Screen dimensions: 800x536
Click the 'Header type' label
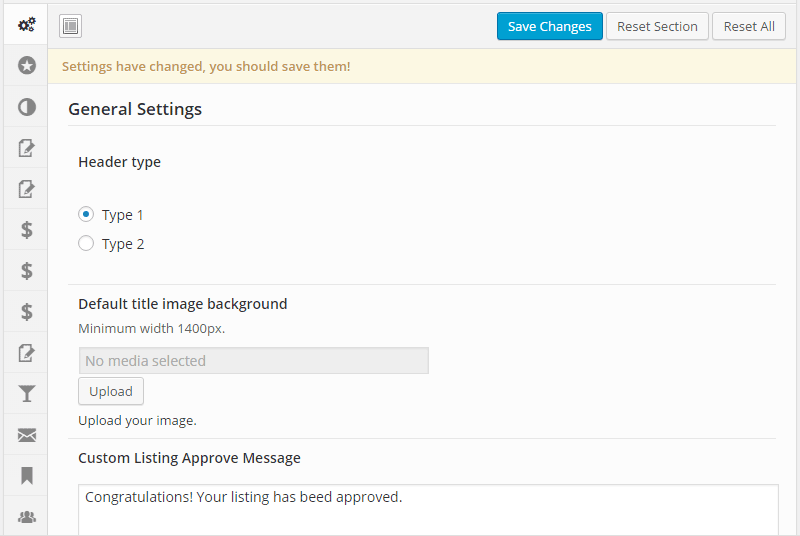(119, 162)
